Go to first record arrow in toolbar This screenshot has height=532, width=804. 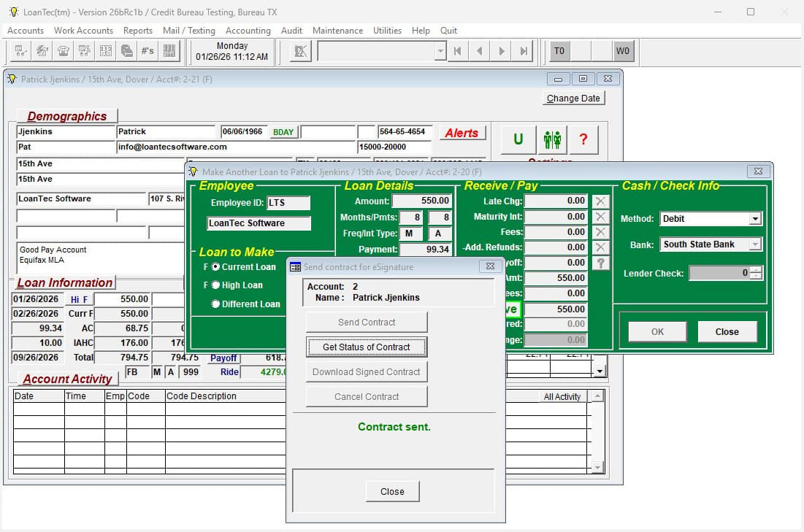click(x=457, y=51)
